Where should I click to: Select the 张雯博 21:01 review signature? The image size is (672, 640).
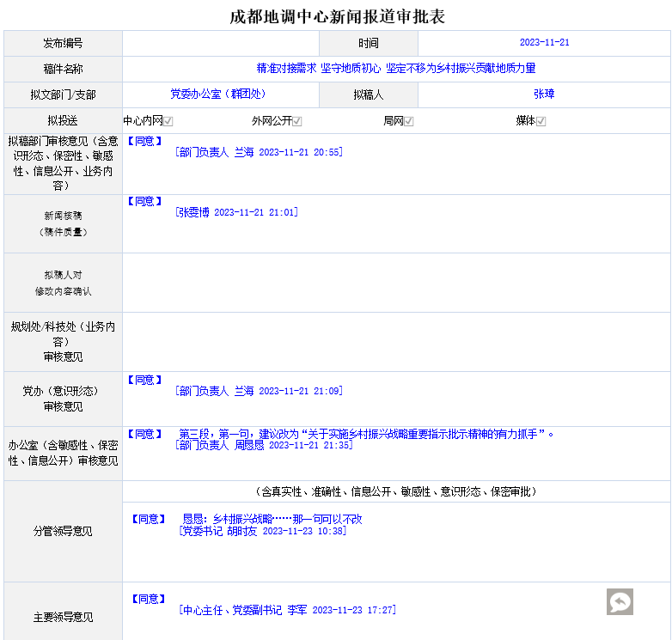coord(237,212)
